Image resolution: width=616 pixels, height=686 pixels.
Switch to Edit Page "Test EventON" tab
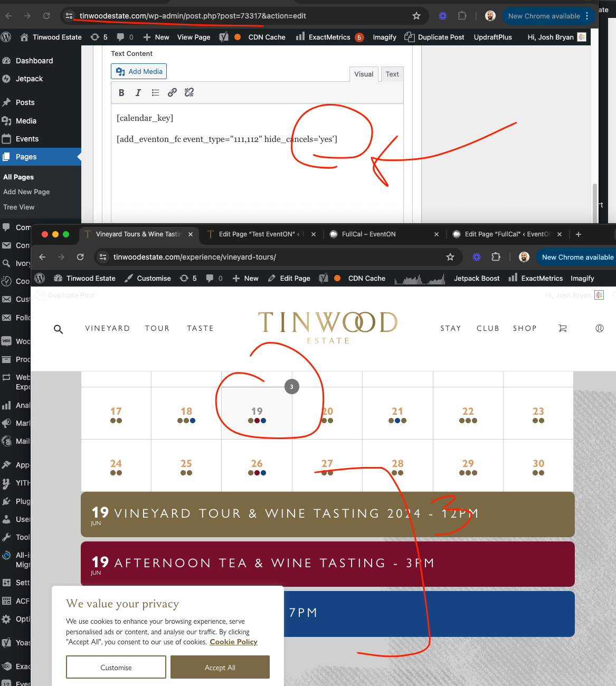pyautogui.click(x=261, y=234)
